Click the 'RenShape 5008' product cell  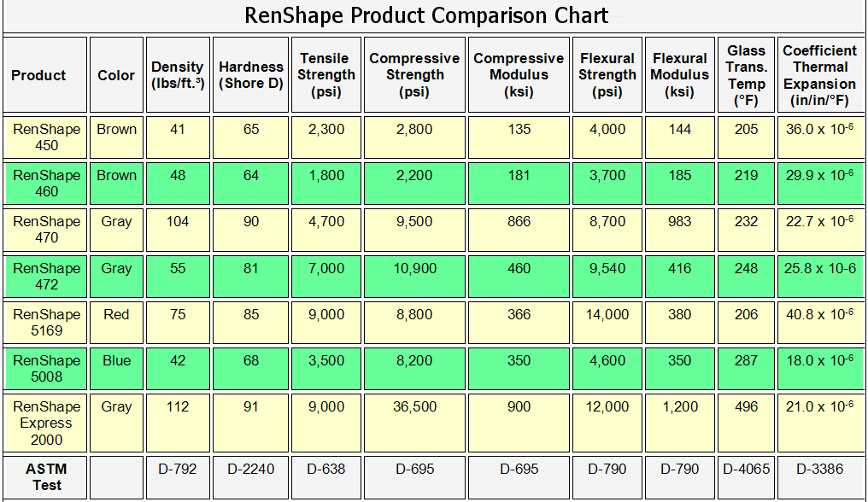pos(46,369)
